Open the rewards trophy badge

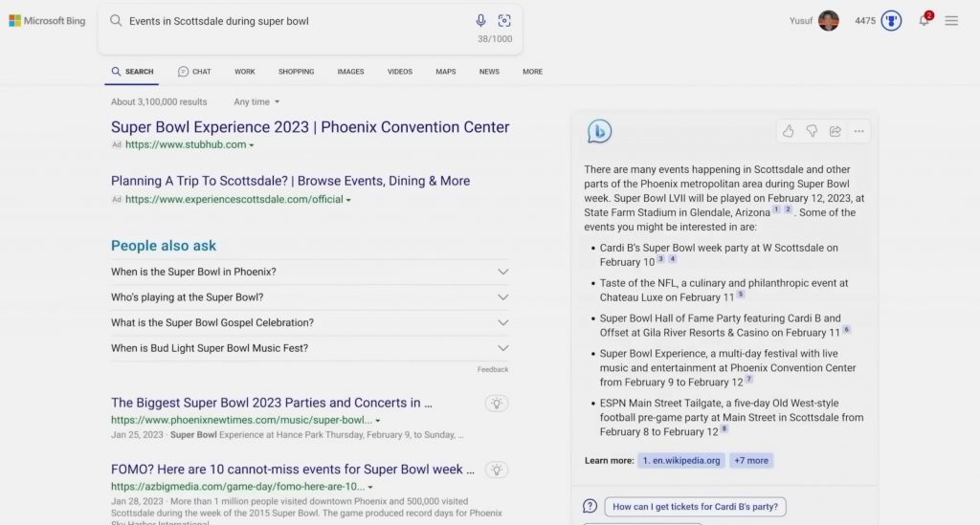(x=891, y=21)
